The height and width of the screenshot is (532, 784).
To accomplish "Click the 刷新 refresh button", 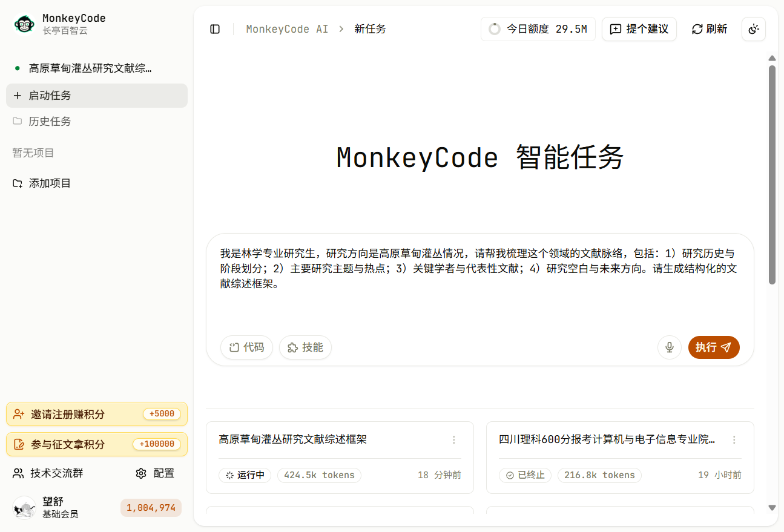I will click(710, 29).
